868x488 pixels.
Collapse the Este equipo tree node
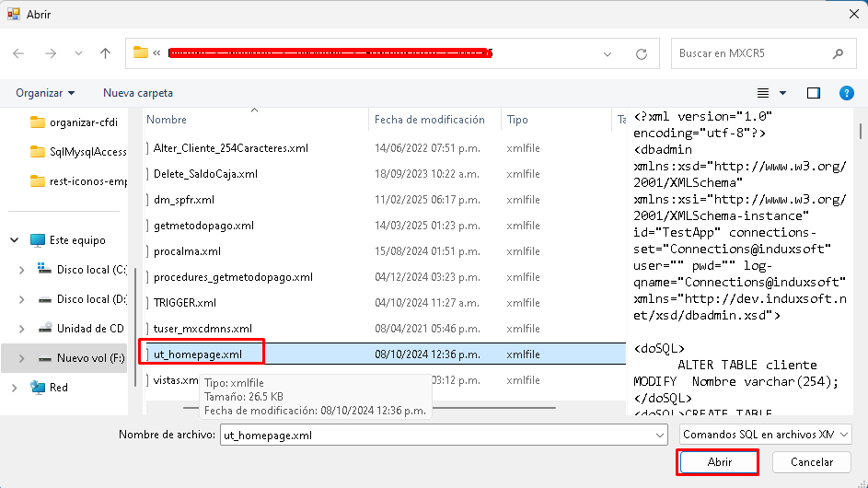click(15, 239)
